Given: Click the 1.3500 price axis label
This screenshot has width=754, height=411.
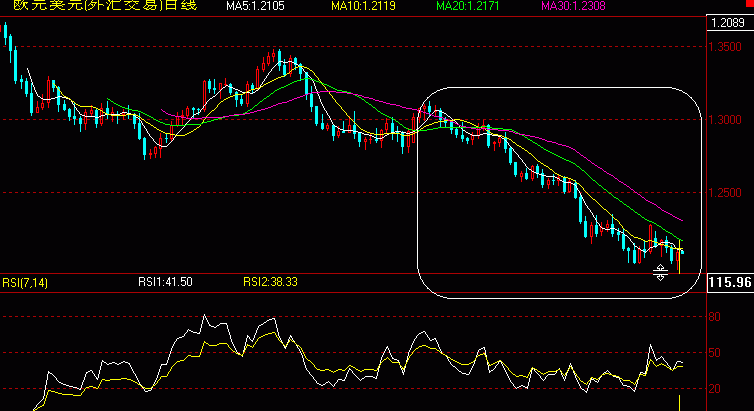Looking at the screenshot, I should 726,47.
